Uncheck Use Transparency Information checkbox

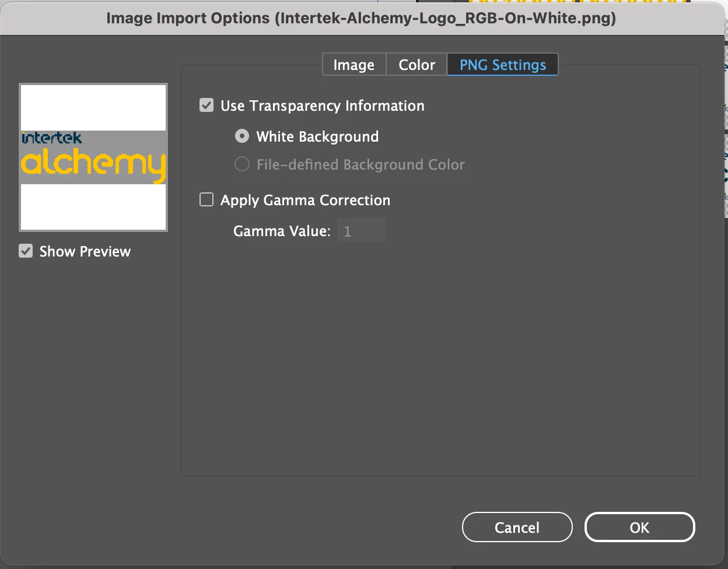coord(206,106)
